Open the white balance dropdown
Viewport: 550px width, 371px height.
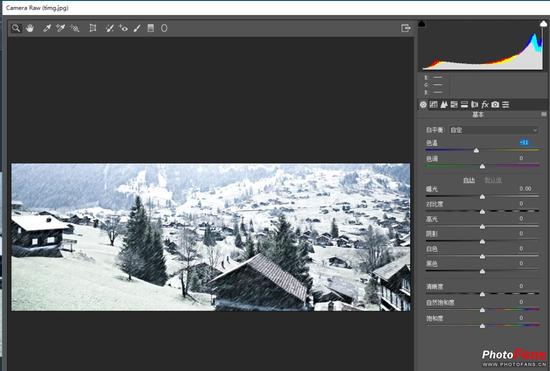[494, 130]
